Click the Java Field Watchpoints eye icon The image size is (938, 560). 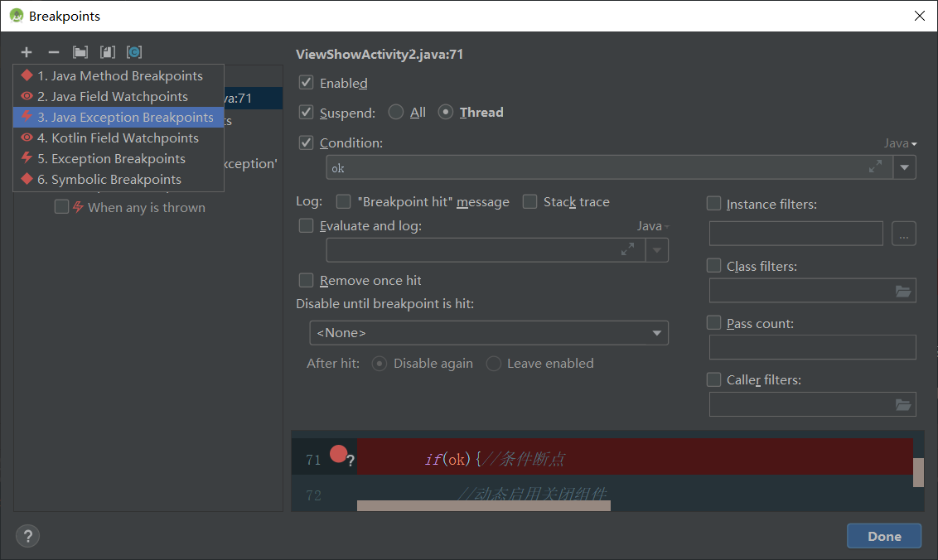27,96
